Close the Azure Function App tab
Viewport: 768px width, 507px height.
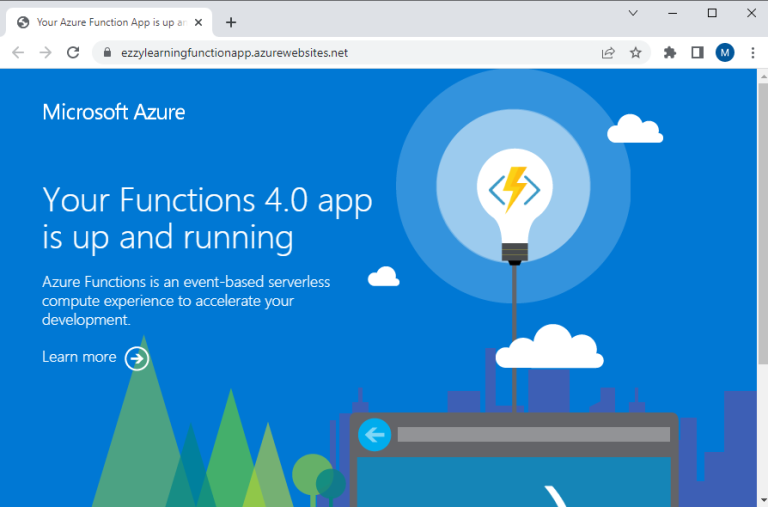(x=200, y=22)
